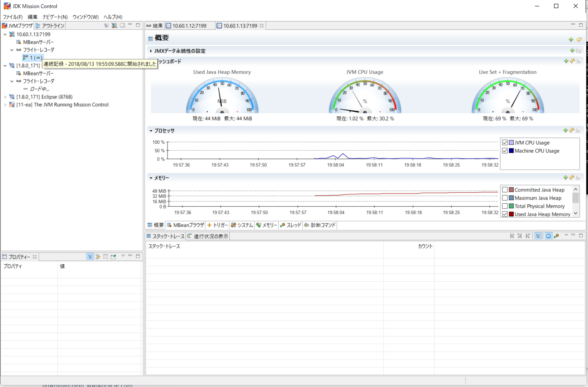
Task: Click the green plus icon on ダッシュボード header
Action: tap(566, 61)
